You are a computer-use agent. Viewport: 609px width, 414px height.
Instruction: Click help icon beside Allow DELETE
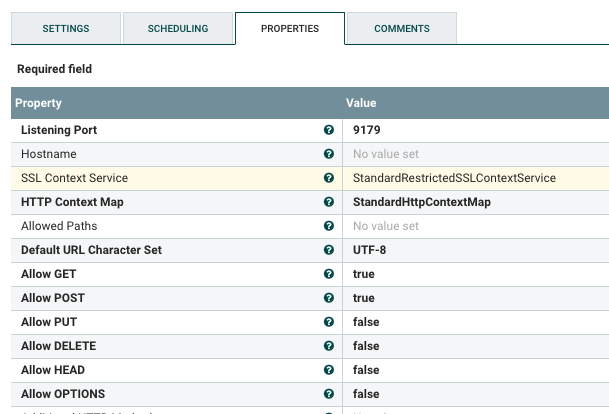point(329,346)
